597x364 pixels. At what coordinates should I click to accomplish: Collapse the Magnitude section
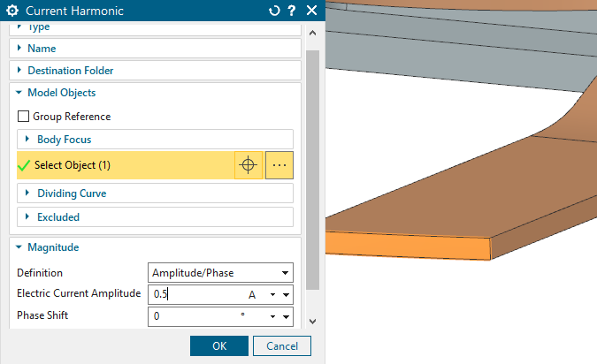tap(52, 248)
